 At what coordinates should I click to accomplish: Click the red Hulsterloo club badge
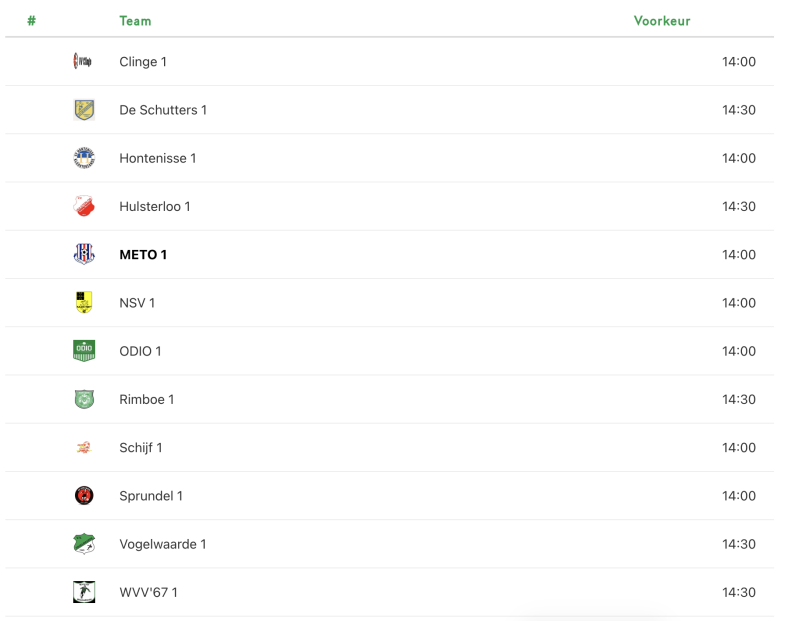tap(84, 206)
